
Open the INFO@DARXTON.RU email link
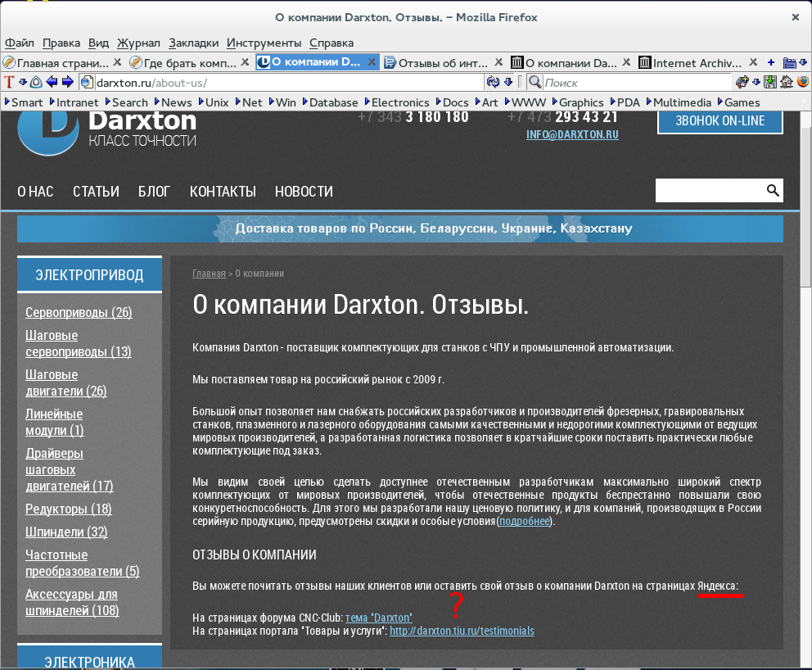pos(572,134)
